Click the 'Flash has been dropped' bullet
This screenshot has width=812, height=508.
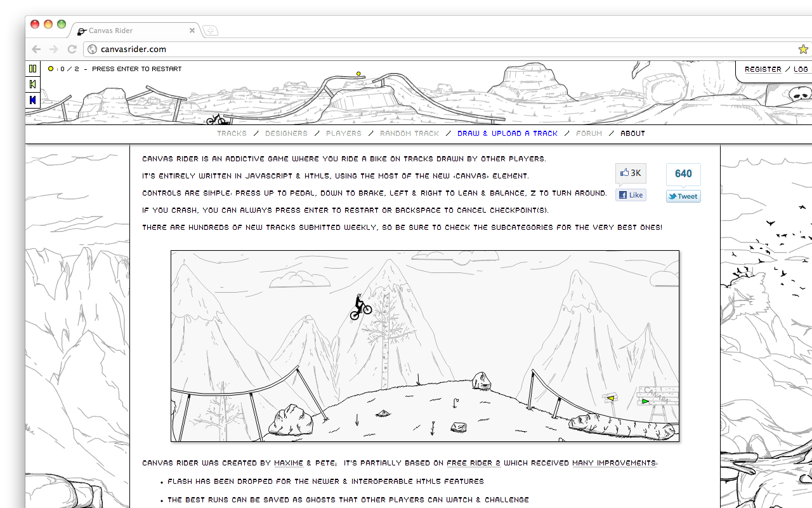coord(325,481)
